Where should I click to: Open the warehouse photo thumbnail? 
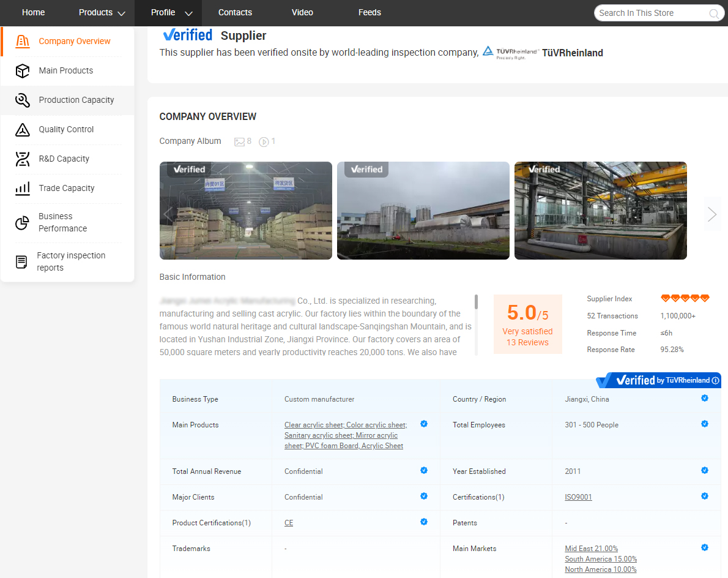point(246,211)
